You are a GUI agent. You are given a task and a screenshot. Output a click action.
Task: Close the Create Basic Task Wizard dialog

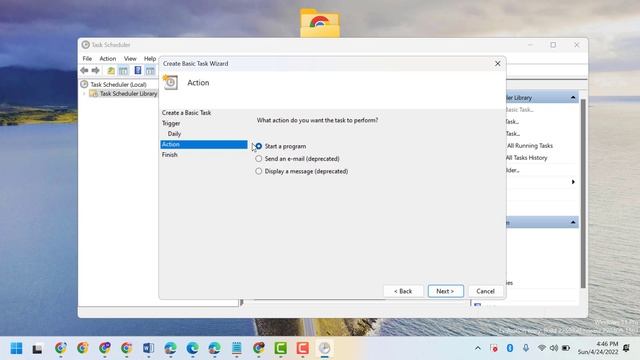(498, 64)
